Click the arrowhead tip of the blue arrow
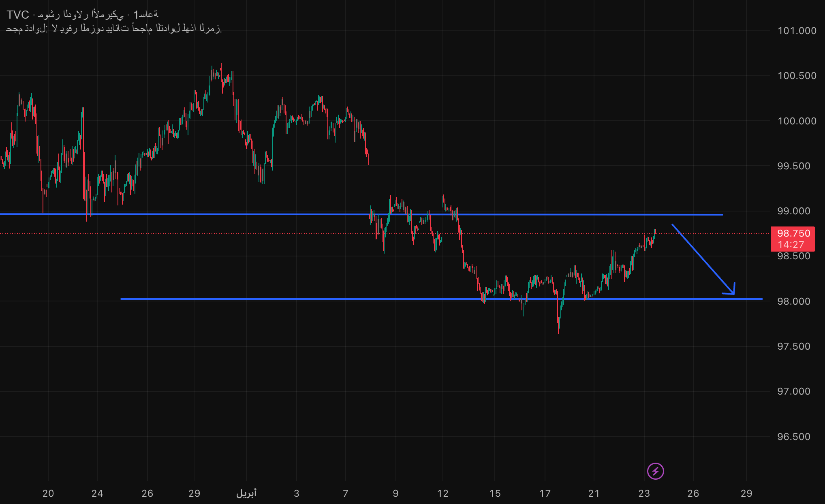Viewport: 825px width, 504px height. [733, 293]
